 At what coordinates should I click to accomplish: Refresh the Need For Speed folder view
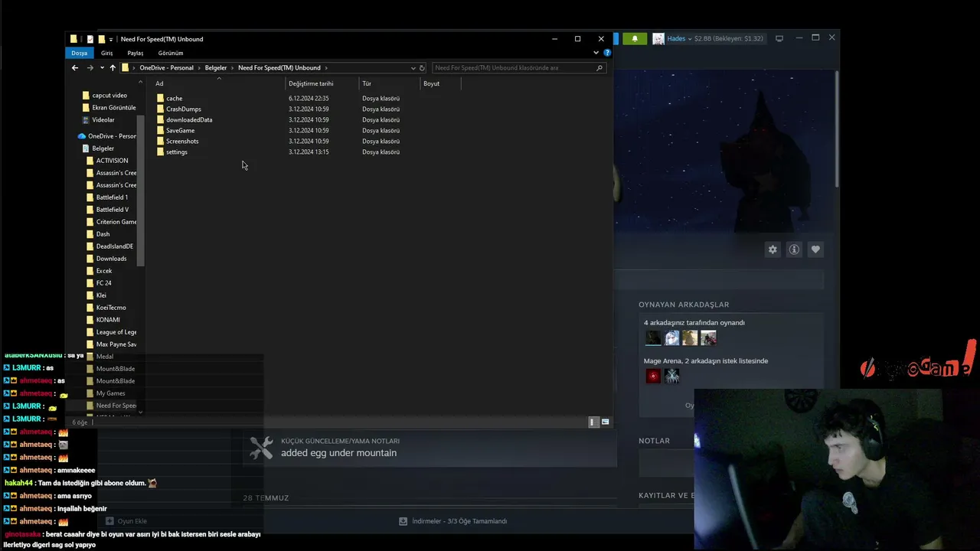422,68
